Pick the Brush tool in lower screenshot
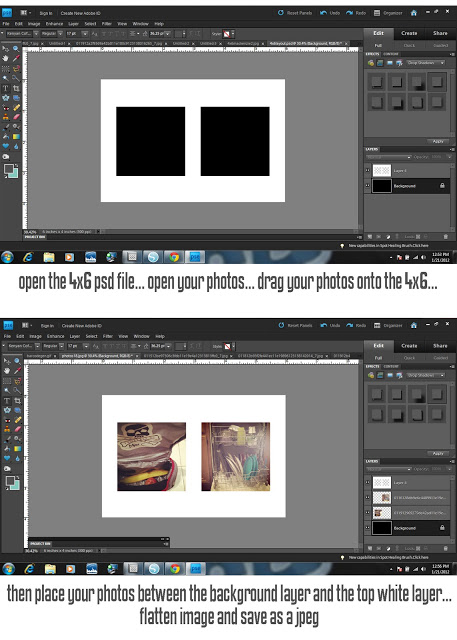457x640 pixels. coord(7,439)
